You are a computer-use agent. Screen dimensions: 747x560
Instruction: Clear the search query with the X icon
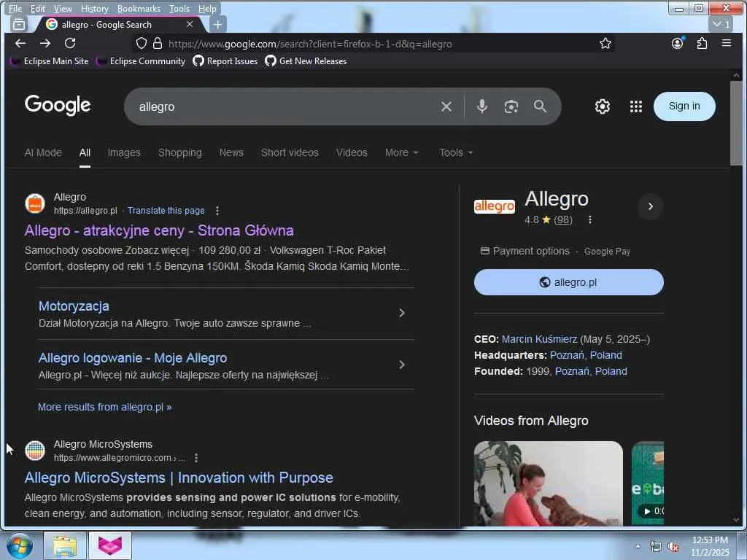446,106
